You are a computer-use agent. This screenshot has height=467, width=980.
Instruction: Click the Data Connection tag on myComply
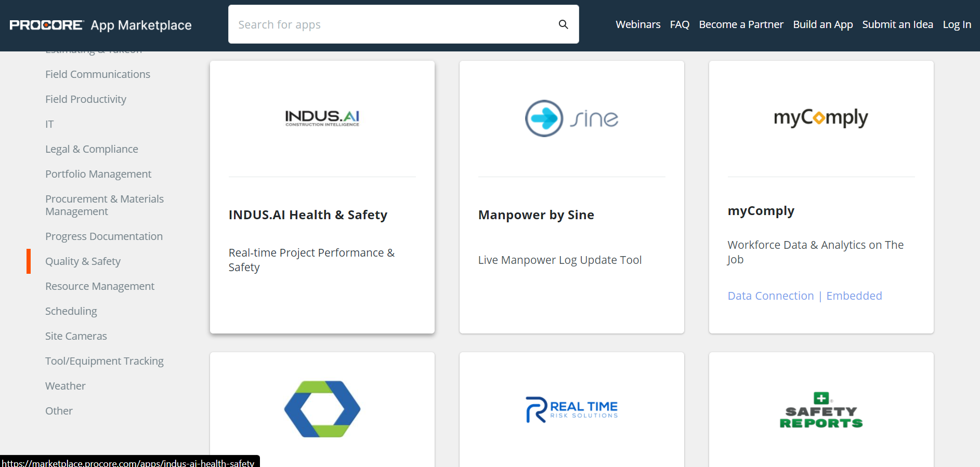click(x=770, y=296)
